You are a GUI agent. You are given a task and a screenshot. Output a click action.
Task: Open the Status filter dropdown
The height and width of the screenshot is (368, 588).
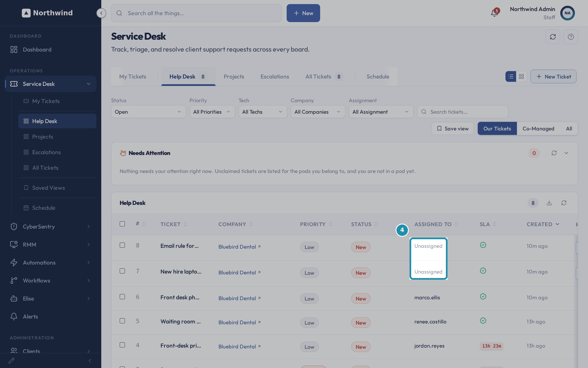pyautogui.click(x=148, y=112)
